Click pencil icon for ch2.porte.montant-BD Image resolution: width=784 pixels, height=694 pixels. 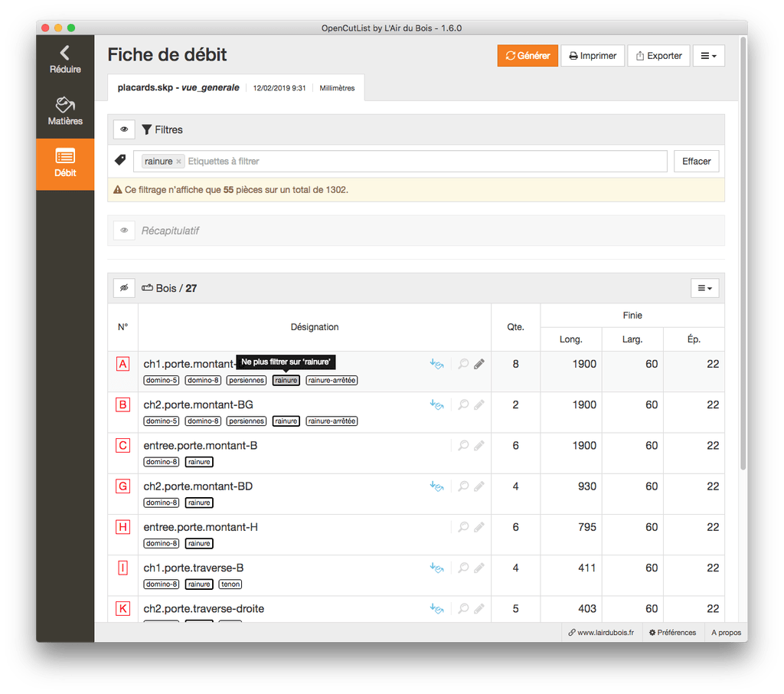[479, 486]
